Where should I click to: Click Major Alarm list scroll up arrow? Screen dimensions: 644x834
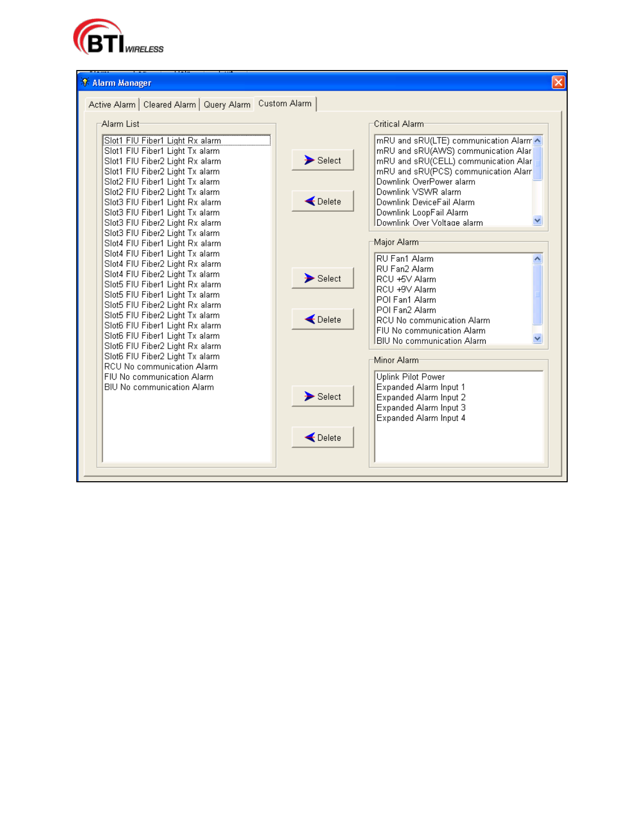[537, 259]
